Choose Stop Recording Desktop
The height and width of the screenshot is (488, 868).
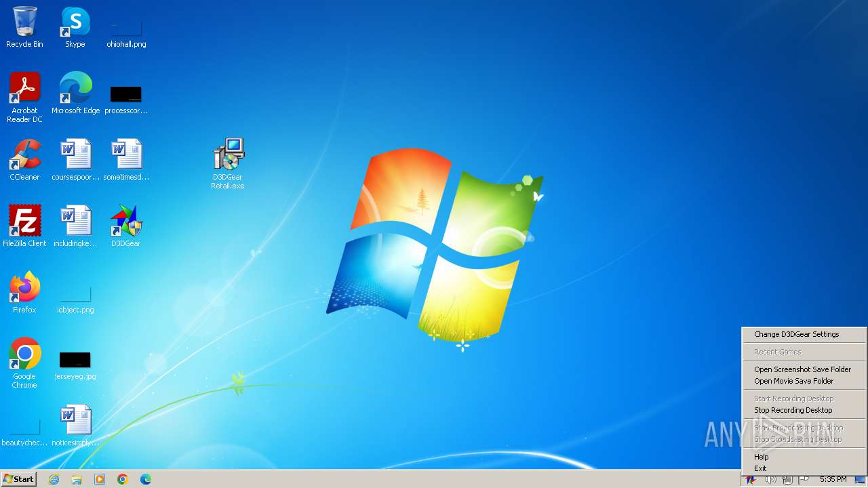click(x=804, y=410)
